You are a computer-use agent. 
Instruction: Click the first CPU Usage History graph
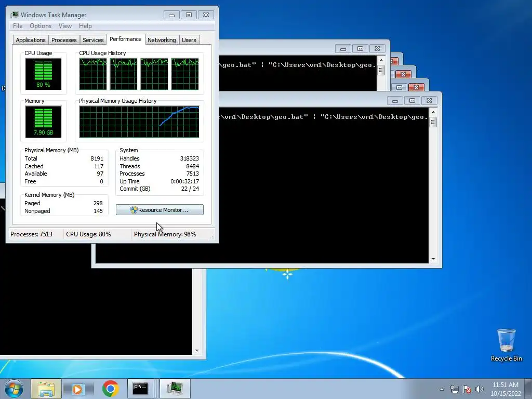click(x=92, y=74)
